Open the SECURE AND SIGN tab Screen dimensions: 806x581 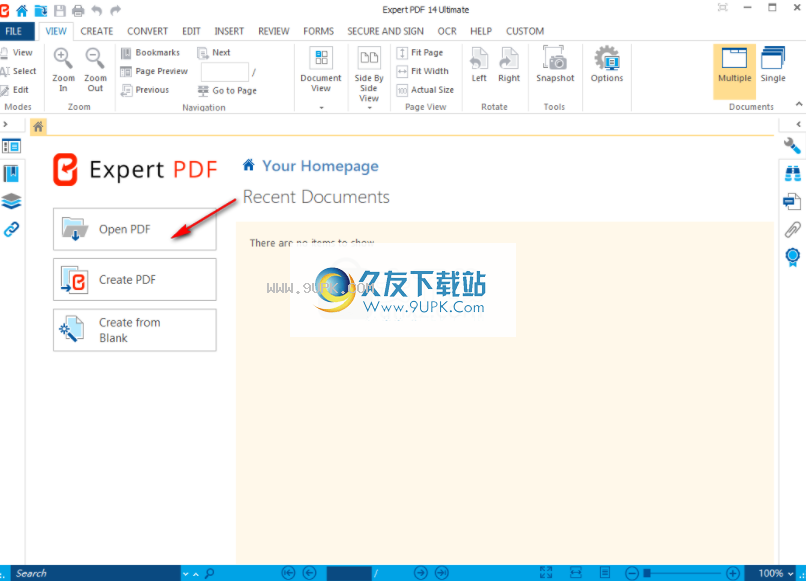point(386,31)
